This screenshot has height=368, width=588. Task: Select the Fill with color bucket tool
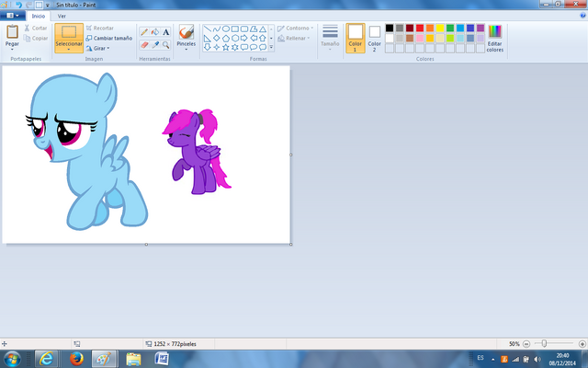point(155,32)
